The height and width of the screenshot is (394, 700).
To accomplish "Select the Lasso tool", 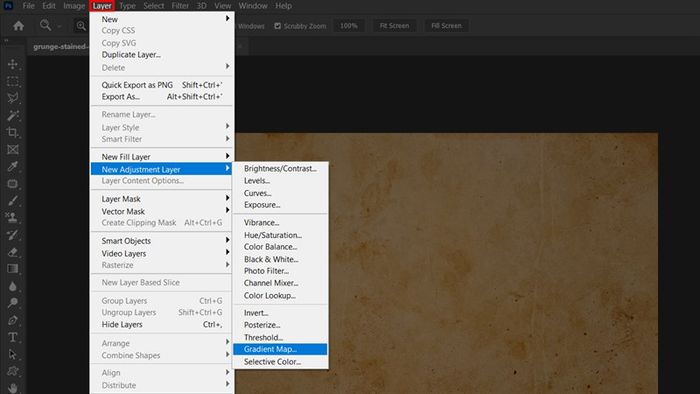I will pos(12,98).
